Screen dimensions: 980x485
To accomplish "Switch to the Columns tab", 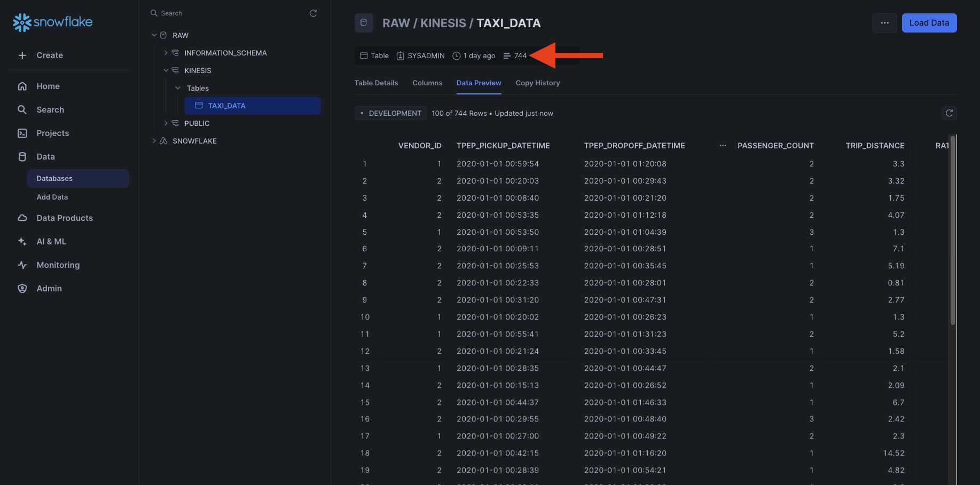I will [x=427, y=83].
